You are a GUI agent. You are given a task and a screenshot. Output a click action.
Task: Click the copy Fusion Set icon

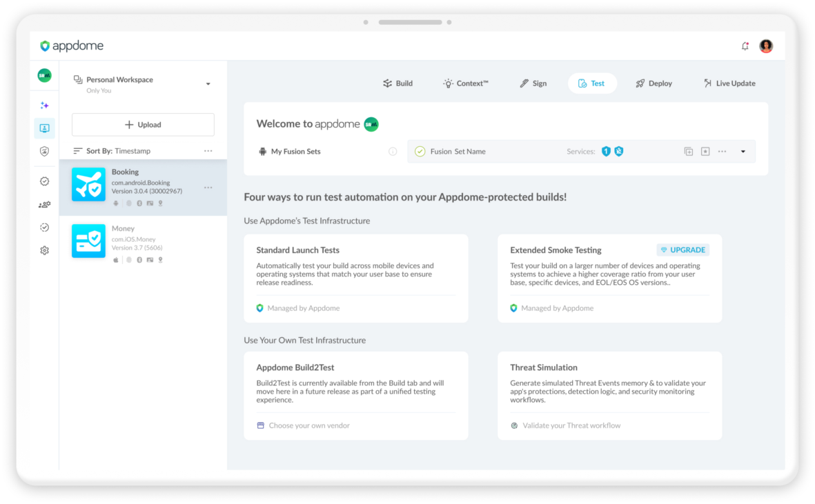[689, 152]
